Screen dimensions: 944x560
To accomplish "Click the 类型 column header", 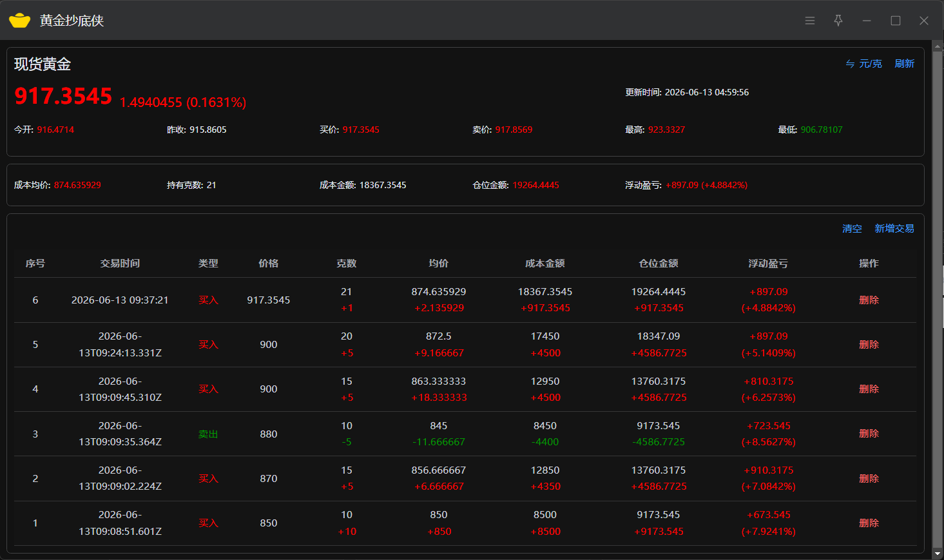I will pos(208,263).
